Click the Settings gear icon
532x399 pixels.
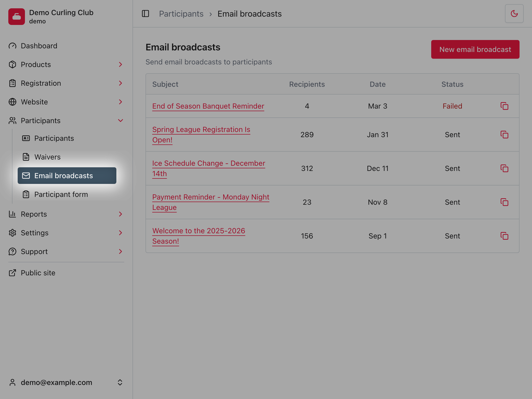(12, 233)
